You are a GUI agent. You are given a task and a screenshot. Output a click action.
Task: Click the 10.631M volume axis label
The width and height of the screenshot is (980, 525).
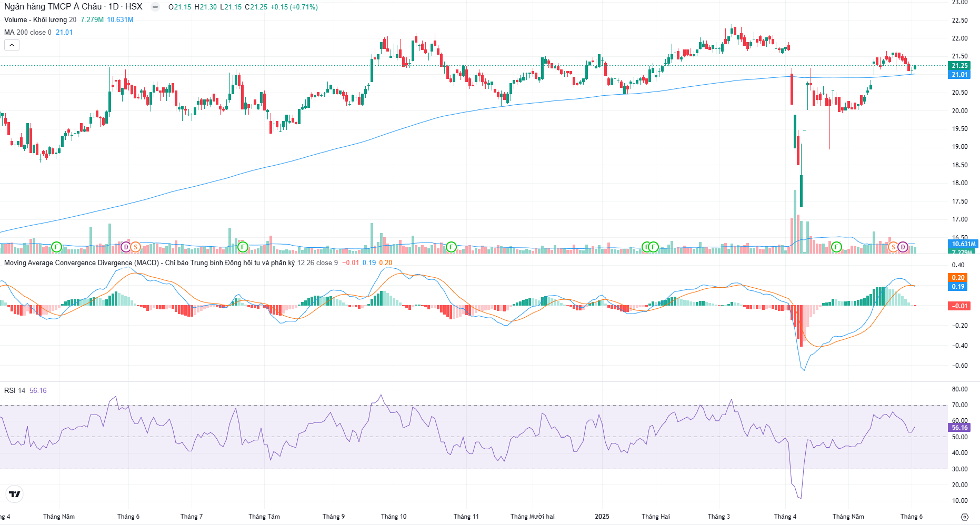[x=963, y=244]
